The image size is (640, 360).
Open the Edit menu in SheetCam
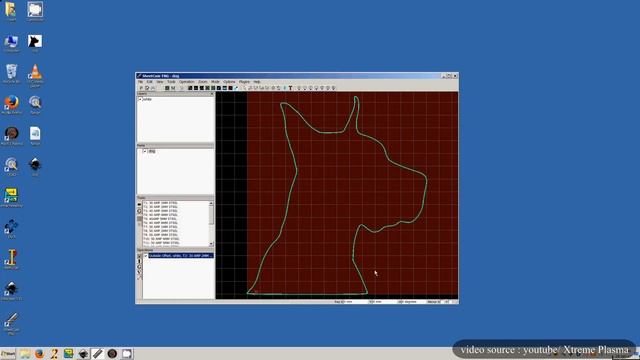tap(149, 82)
